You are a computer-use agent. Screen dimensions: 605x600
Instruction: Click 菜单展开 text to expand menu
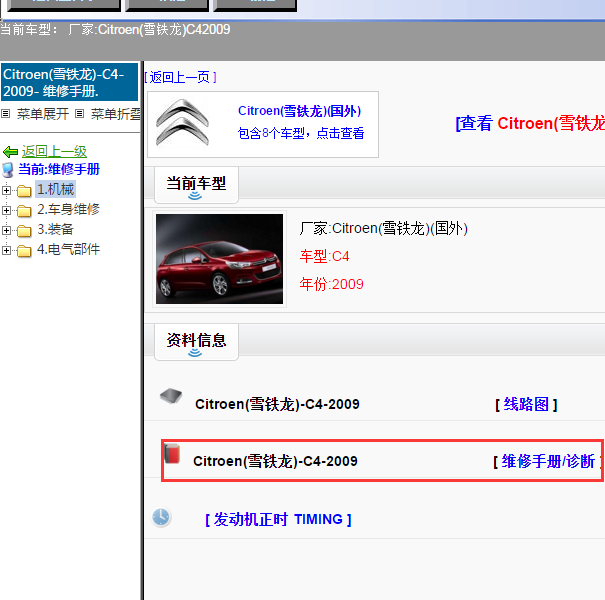(43, 114)
